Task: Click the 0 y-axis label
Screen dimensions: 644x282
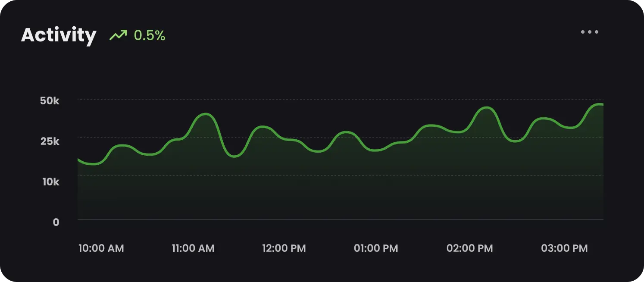Action: 56,222
